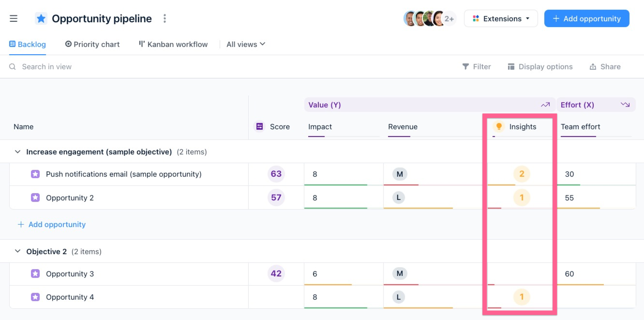Collapse the Objective 2 group

(x=17, y=251)
